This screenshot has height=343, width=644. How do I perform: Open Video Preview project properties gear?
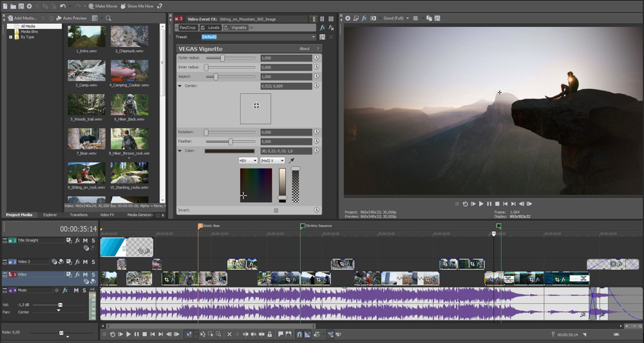(348, 18)
